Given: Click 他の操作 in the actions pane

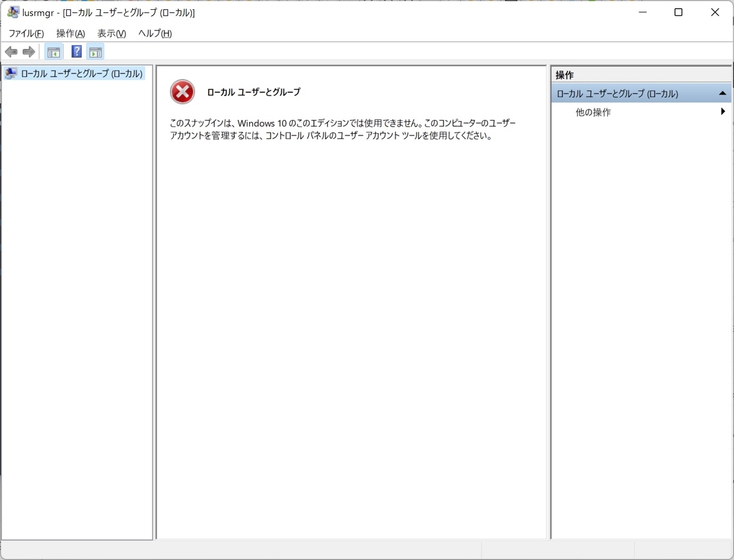Looking at the screenshot, I should pyautogui.click(x=591, y=111).
